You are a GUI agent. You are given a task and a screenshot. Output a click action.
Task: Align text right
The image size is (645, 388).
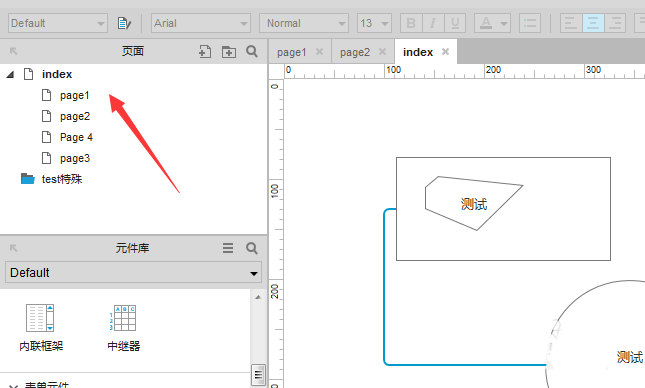(x=615, y=23)
